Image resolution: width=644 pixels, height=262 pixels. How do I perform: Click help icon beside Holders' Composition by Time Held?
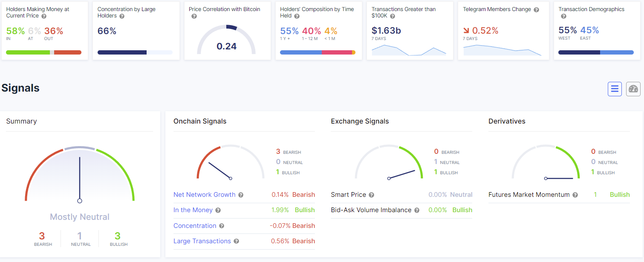[297, 16]
